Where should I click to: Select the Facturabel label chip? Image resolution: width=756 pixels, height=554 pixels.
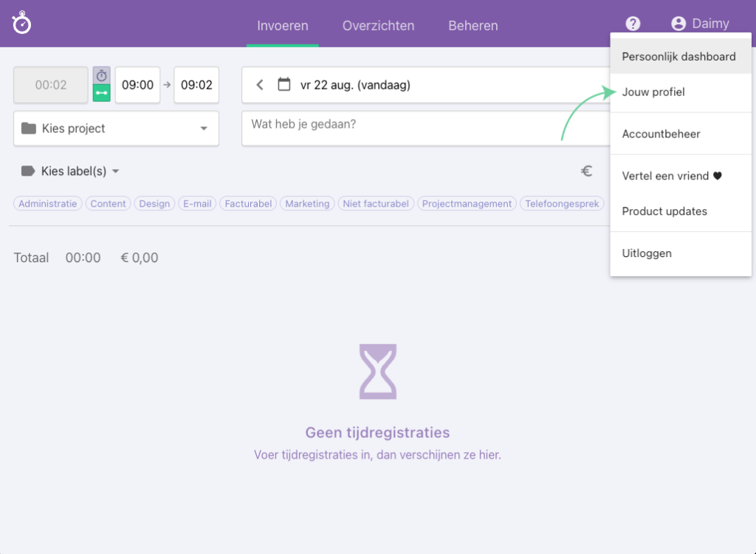pyautogui.click(x=248, y=204)
